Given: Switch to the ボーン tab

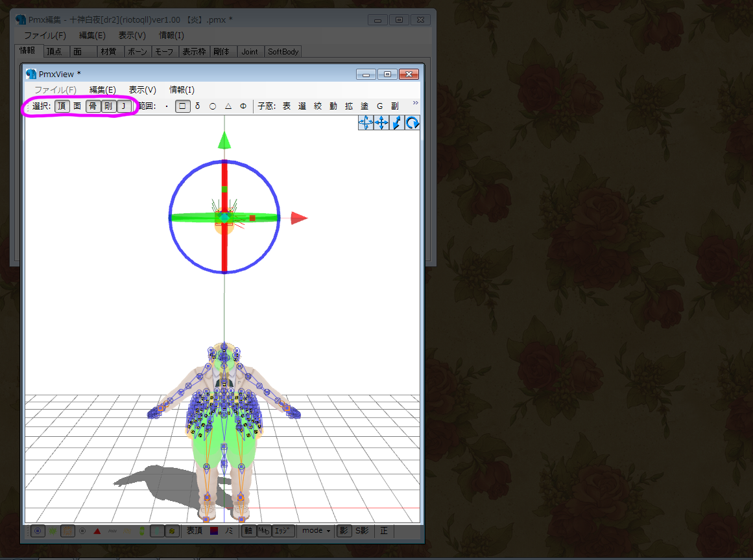Looking at the screenshot, I should click(137, 51).
